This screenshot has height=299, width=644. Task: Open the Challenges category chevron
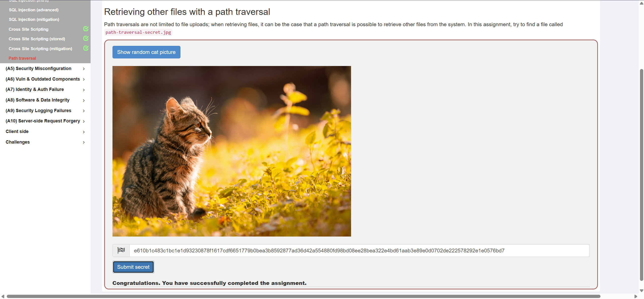click(x=84, y=142)
